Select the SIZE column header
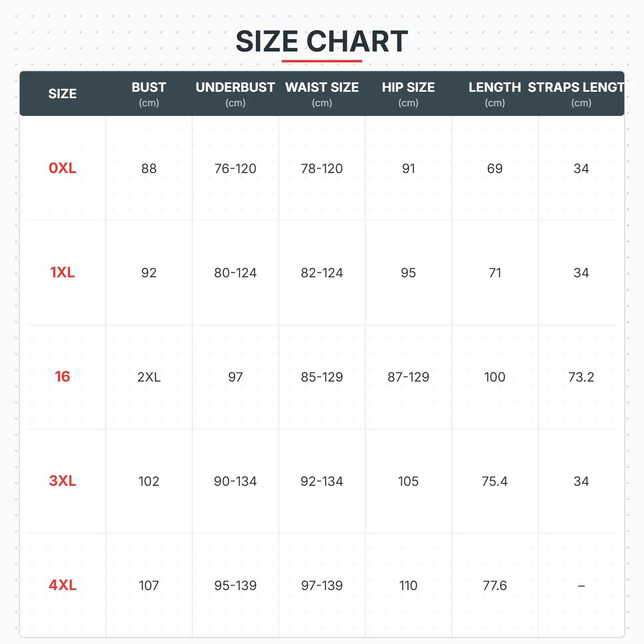644x644 pixels. (62, 94)
